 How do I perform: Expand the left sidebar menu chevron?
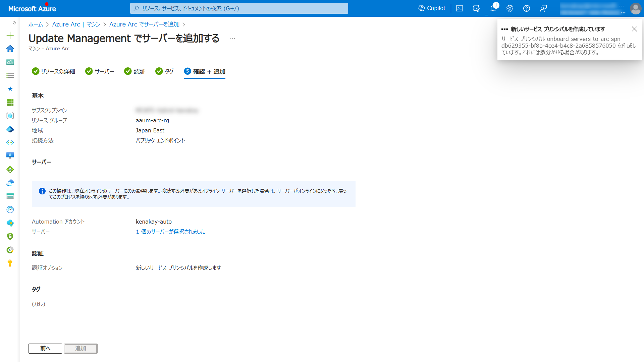pos(14,23)
